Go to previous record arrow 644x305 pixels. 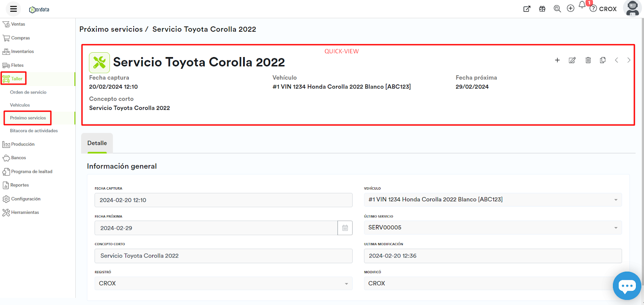click(x=616, y=60)
